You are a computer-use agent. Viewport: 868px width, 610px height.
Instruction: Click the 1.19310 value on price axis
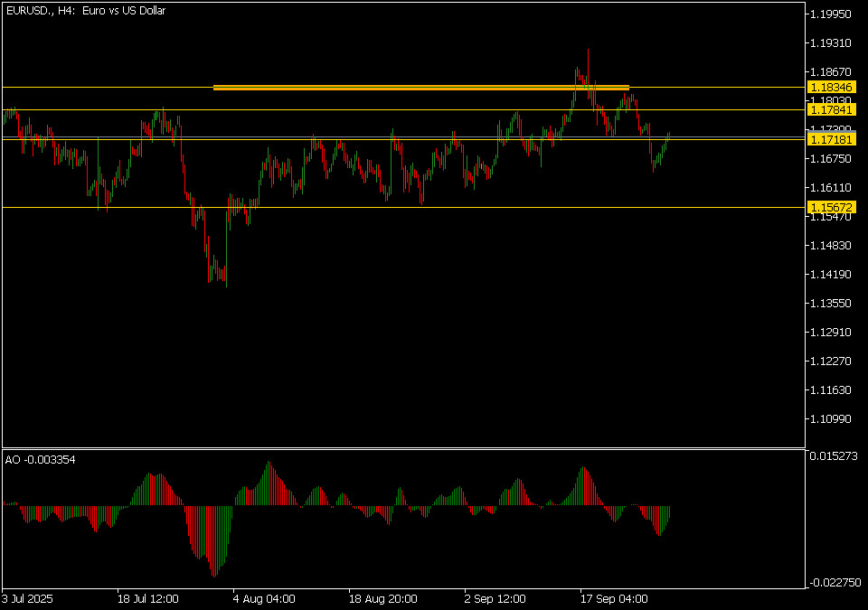(x=830, y=43)
